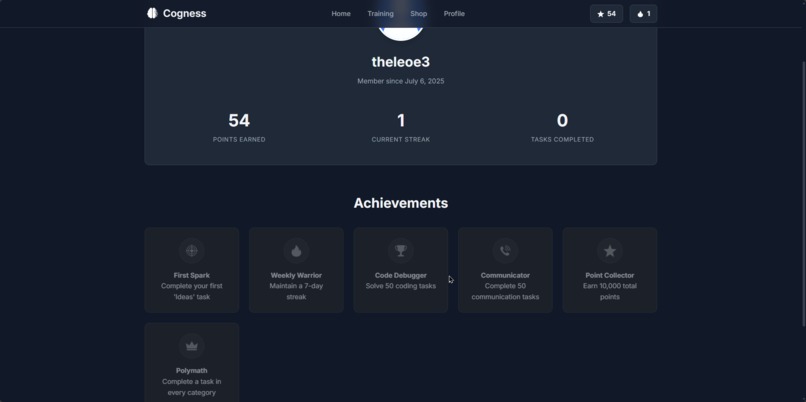Go to the Home page
Image resolution: width=806 pixels, height=402 pixels.
341,14
